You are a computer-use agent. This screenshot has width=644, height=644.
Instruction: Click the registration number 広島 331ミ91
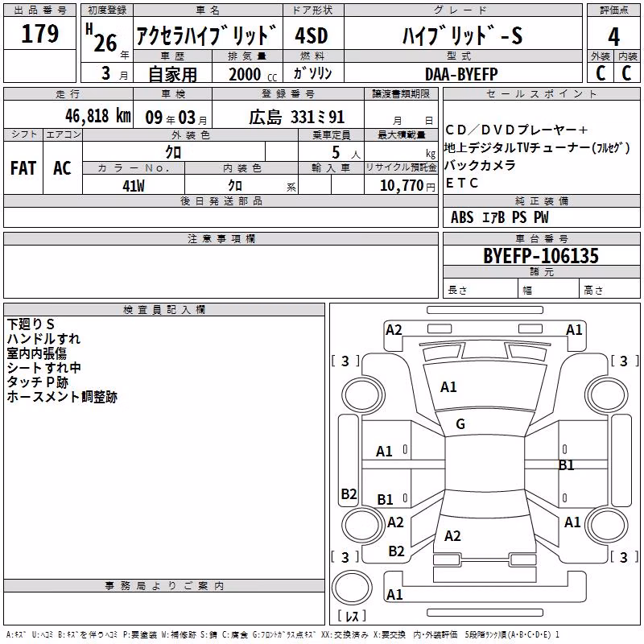[x=296, y=117]
